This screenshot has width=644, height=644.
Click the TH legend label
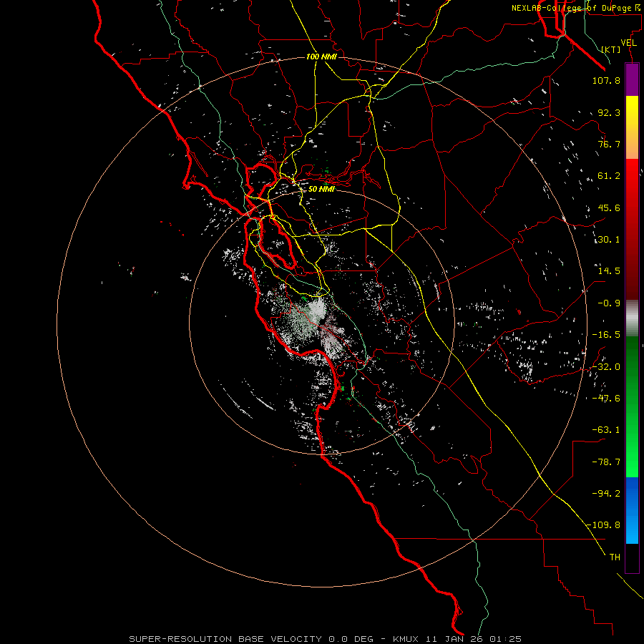[615, 557]
